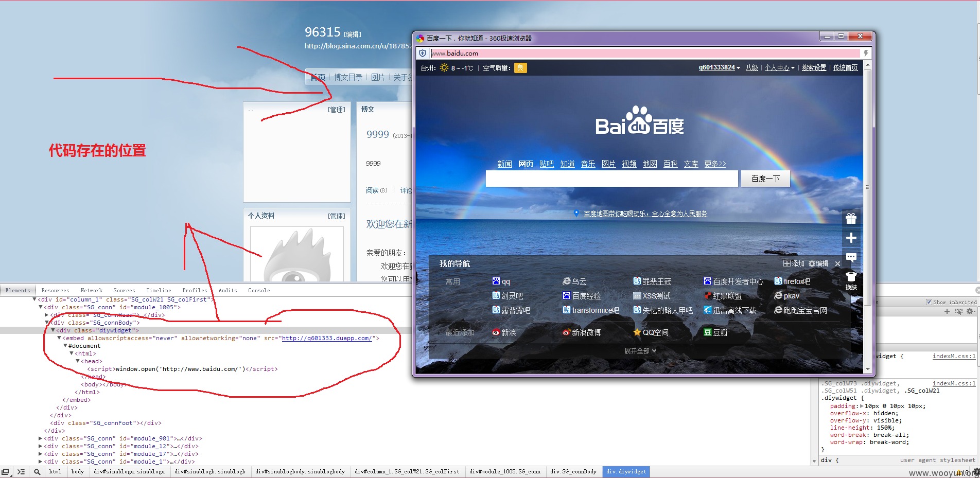Collapse the embed element node
This screenshot has height=478, width=980.
pyautogui.click(x=59, y=338)
